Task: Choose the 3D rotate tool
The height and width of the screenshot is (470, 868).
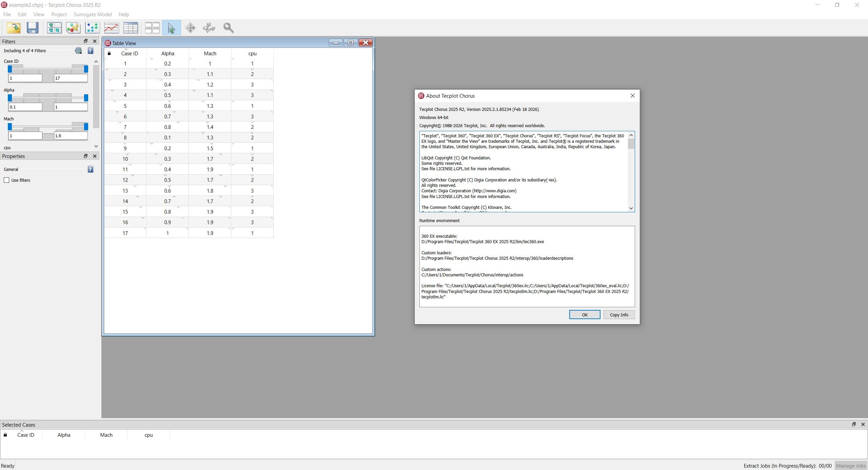Action: click(209, 28)
